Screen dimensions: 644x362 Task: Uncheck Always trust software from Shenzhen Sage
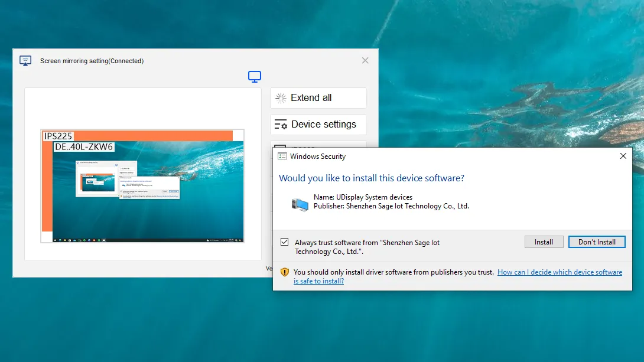(x=285, y=242)
